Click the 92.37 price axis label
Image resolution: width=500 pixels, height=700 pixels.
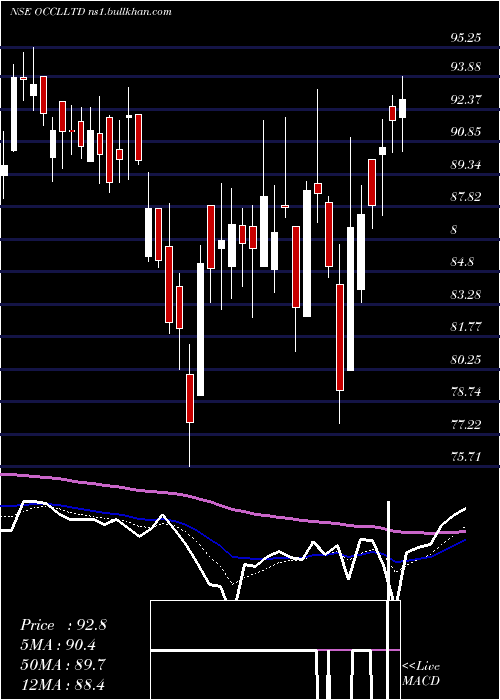[x=466, y=100]
